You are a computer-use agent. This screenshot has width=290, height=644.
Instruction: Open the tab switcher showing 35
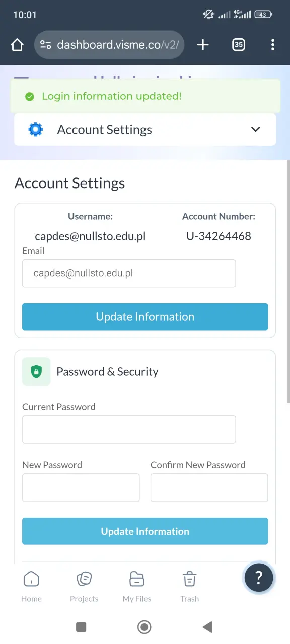click(x=238, y=45)
